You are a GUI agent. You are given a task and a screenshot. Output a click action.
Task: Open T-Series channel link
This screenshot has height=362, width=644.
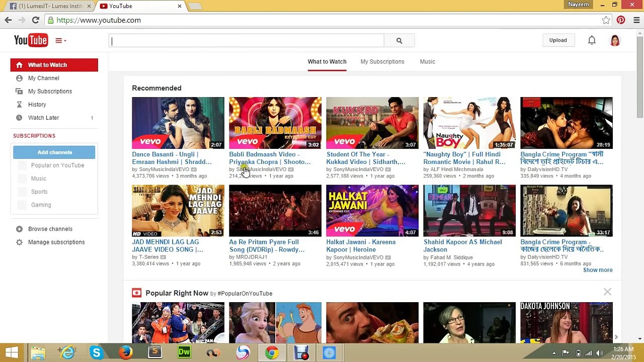(148, 257)
